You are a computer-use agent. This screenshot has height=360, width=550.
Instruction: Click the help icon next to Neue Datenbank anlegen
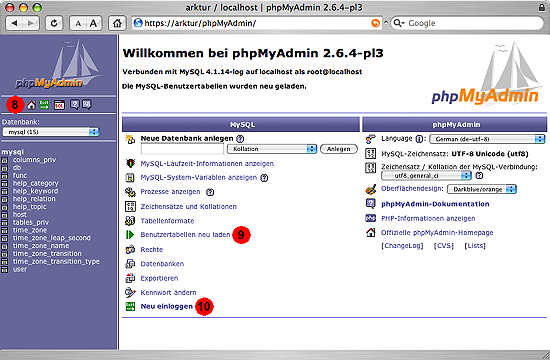tap(240, 139)
